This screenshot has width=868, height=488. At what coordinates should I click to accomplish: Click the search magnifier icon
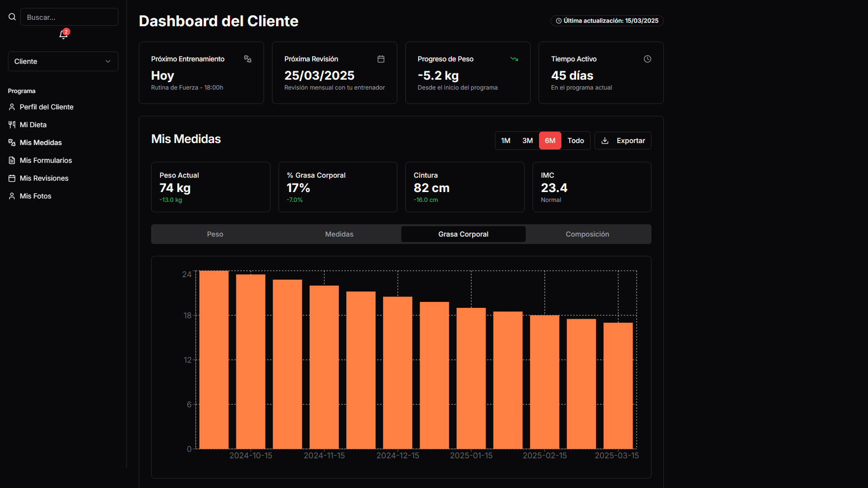[12, 17]
